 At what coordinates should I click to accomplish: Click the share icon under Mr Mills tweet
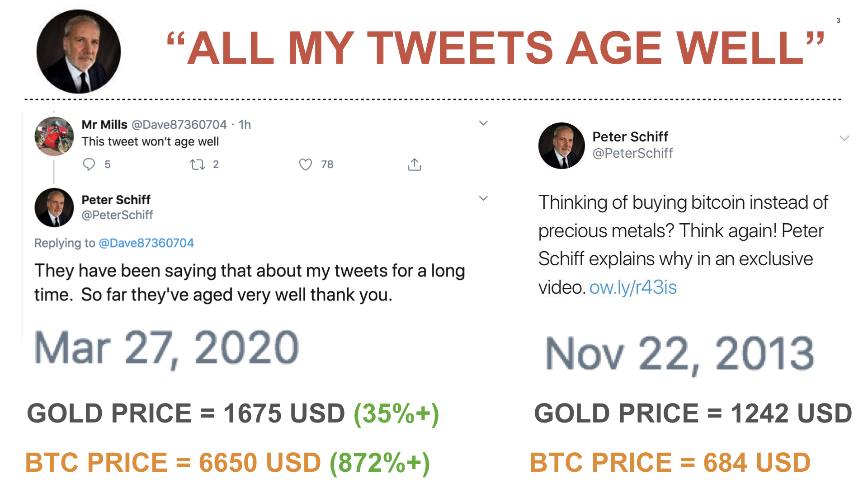pyautogui.click(x=414, y=164)
